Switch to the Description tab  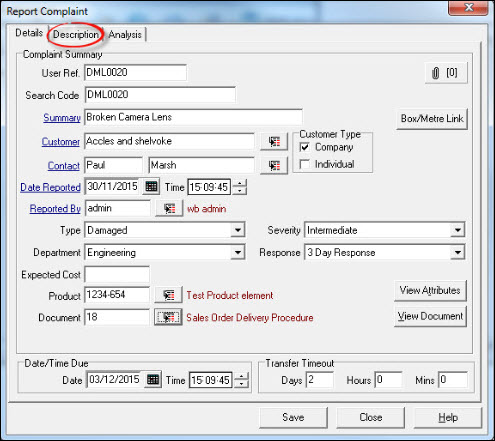[76, 34]
